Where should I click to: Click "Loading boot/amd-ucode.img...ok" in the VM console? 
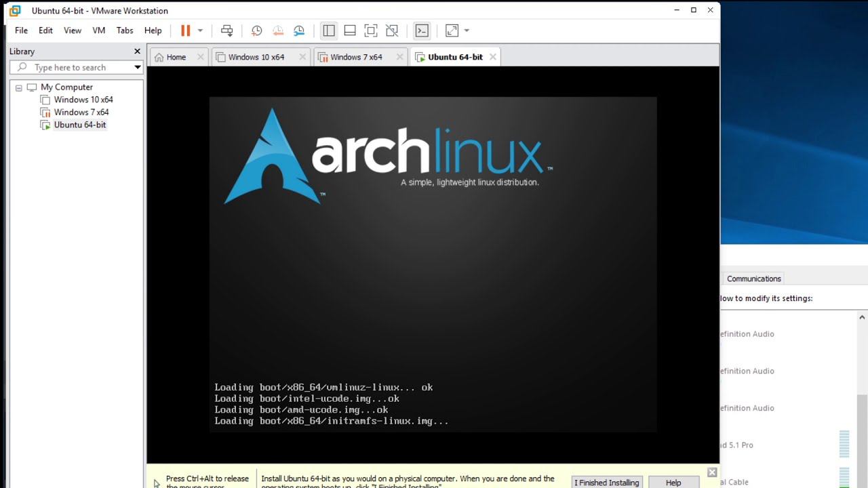[301, 409]
